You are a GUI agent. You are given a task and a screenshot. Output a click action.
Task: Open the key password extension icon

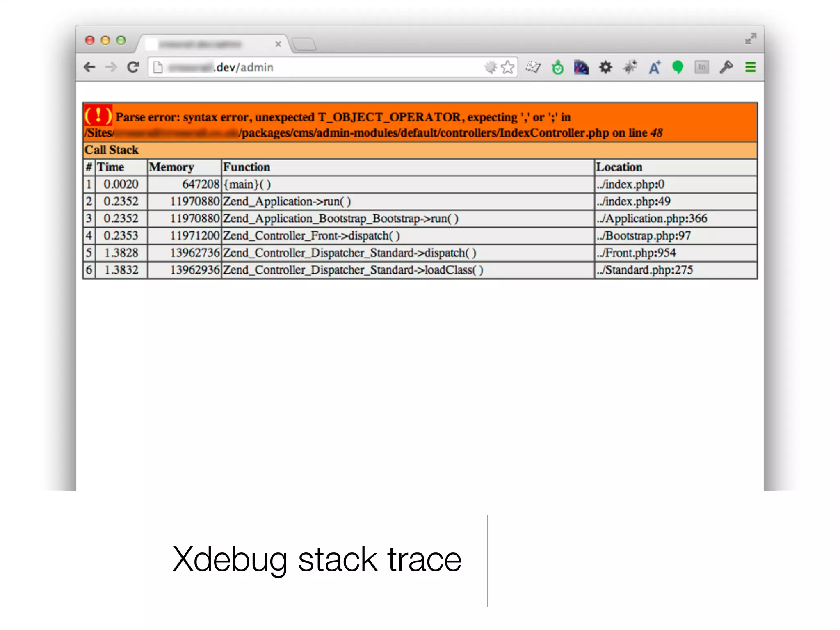point(726,67)
